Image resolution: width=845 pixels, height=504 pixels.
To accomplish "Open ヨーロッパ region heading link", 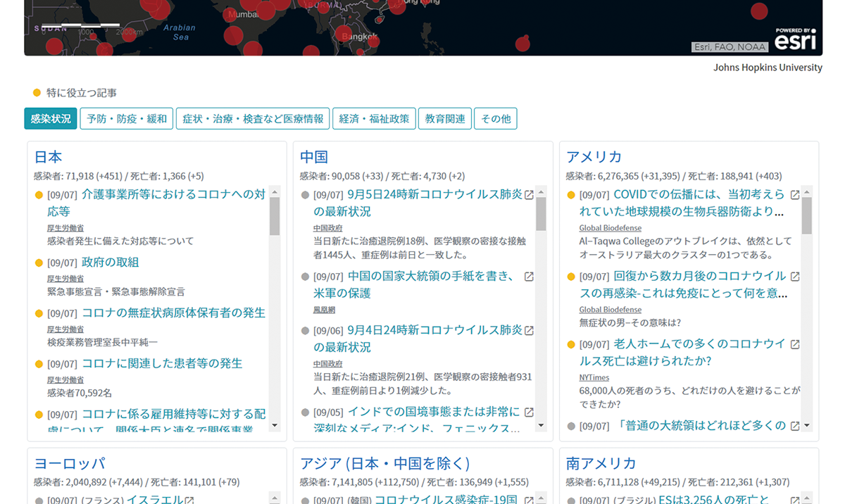I will [70, 463].
